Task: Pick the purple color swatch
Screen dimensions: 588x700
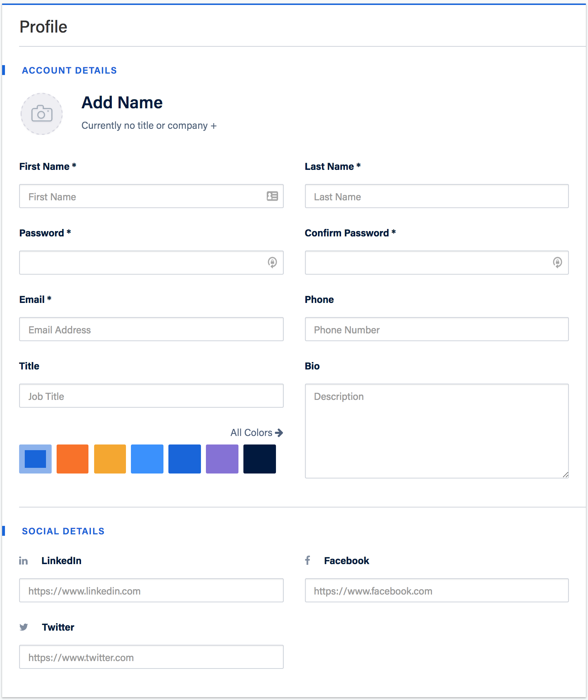Action: point(222,459)
